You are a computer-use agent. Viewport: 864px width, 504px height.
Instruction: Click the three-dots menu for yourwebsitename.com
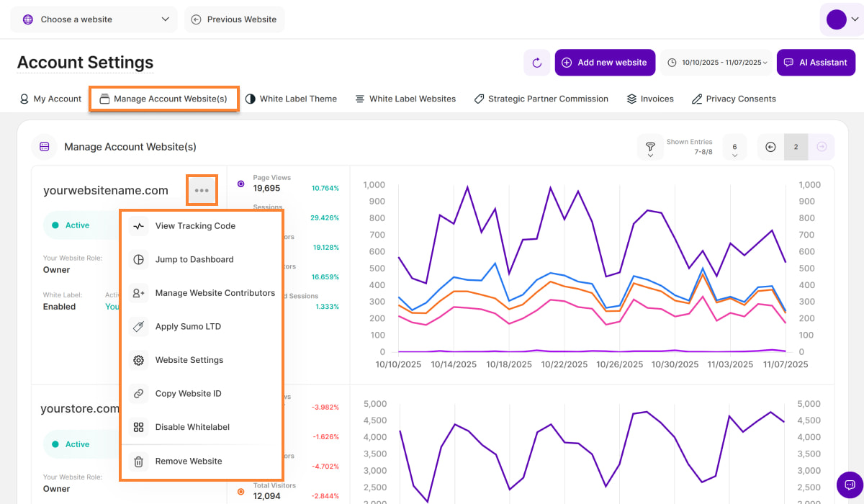click(202, 191)
